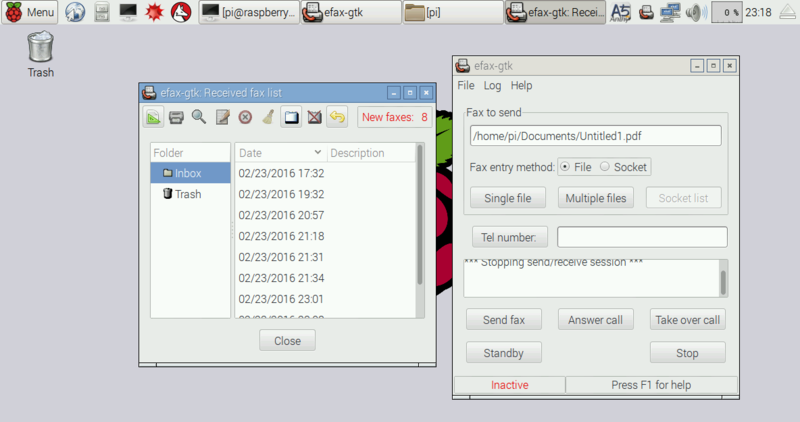Open the Help menu in efax-gtk
Viewport: 800px width, 422px height.
521,85
